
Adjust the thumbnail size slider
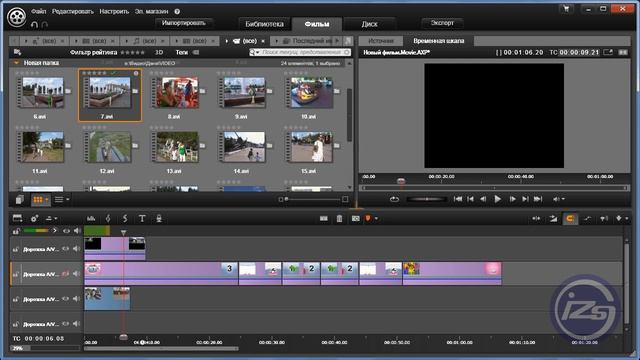coord(313,199)
